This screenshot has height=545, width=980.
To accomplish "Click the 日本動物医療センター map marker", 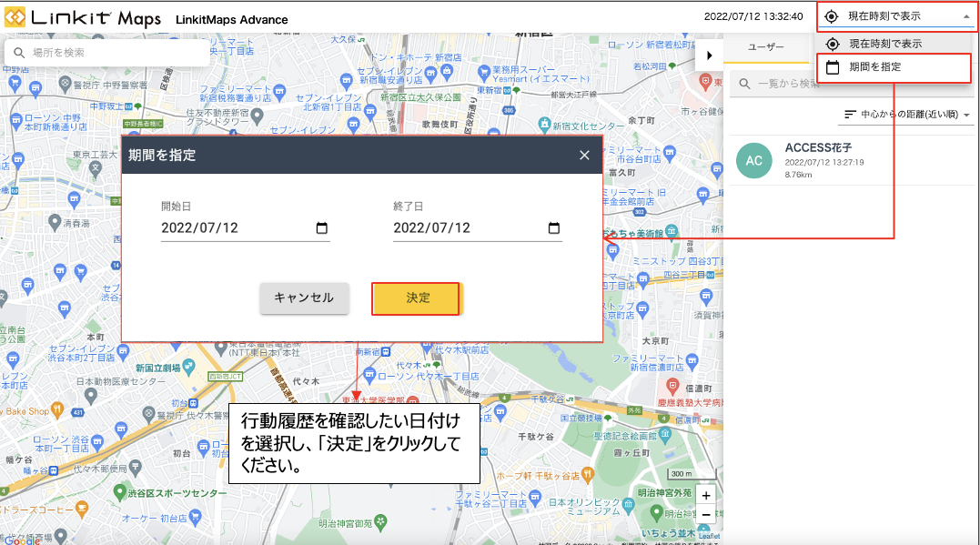I will pos(91,395).
